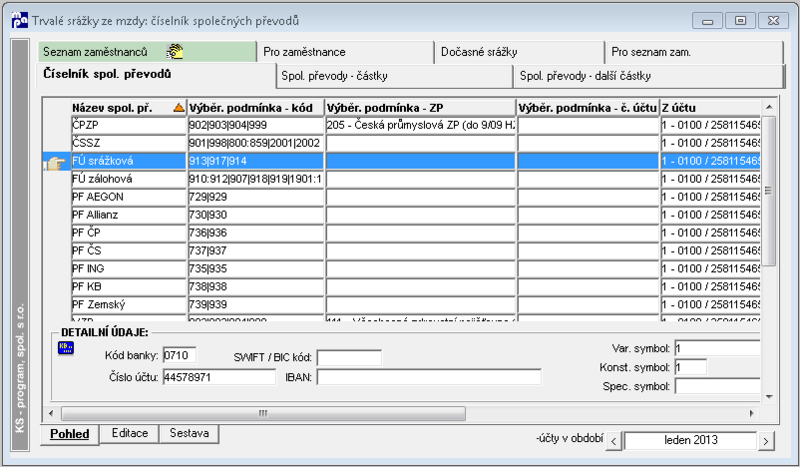Click the vertical scrollbar thumb of the table
Screen dimensions: 800x467
[x=768, y=191]
